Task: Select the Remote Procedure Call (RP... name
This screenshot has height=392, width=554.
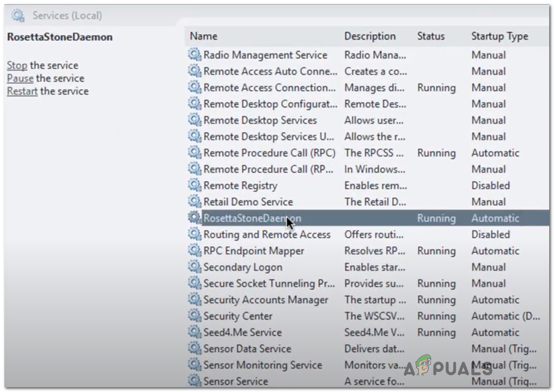Action: [x=269, y=170]
